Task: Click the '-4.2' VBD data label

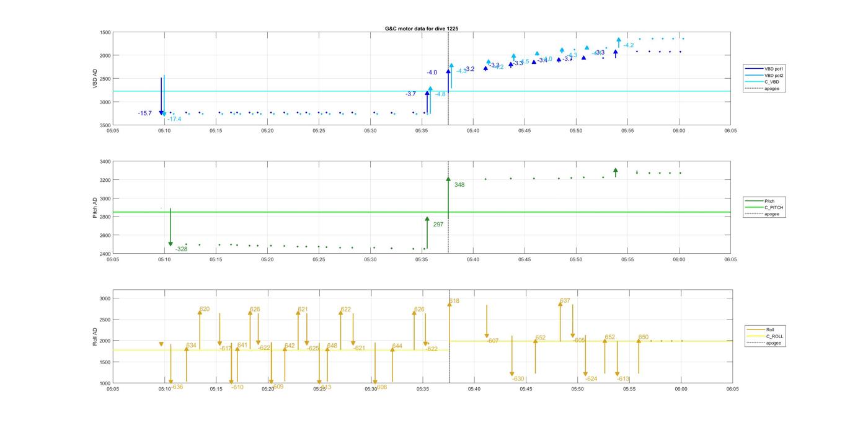Action: click(629, 45)
